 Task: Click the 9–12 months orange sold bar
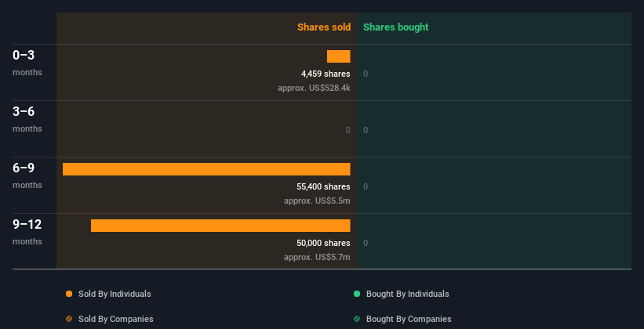[x=220, y=226]
